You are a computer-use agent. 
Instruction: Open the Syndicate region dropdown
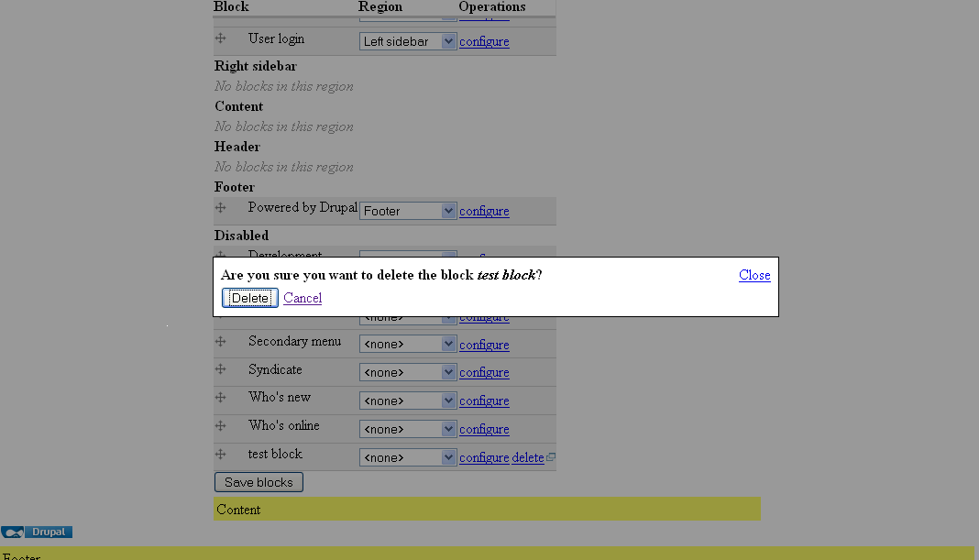(408, 372)
